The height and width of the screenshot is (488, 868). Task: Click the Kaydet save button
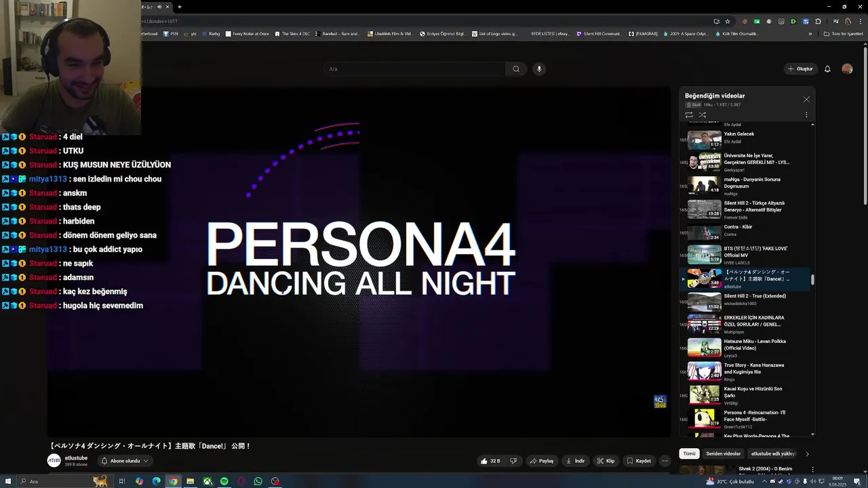pos(639,461)
